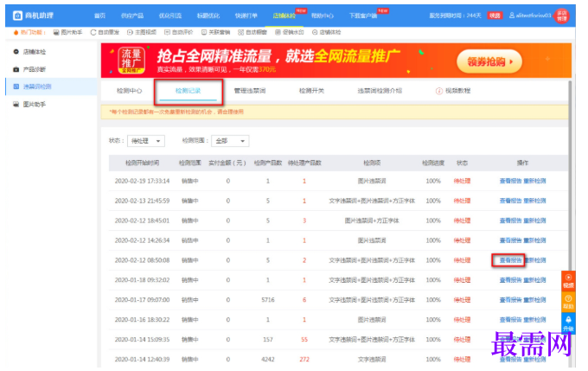
Task: Click the blue 升级 floating side icon
Action: [x=568, y=323]
